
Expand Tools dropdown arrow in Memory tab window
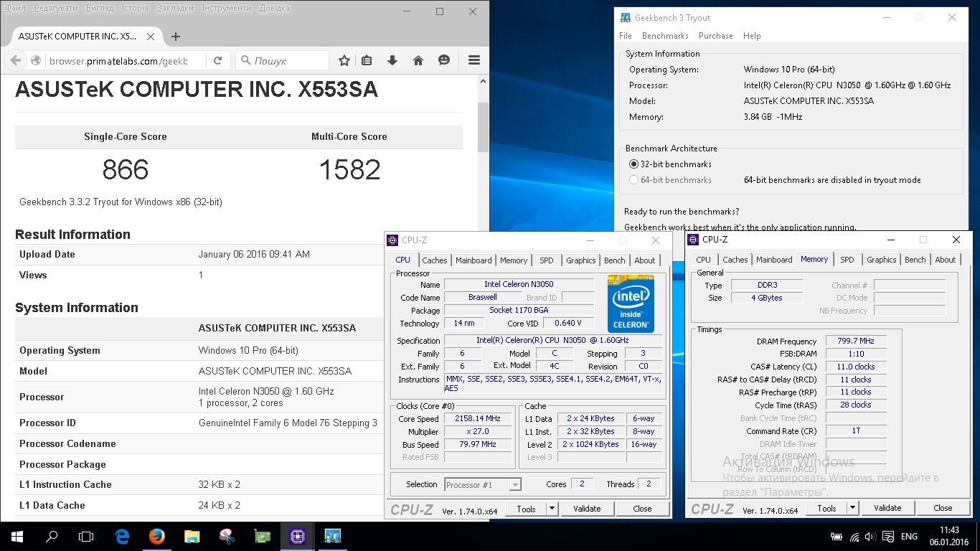tap(852, 508)
